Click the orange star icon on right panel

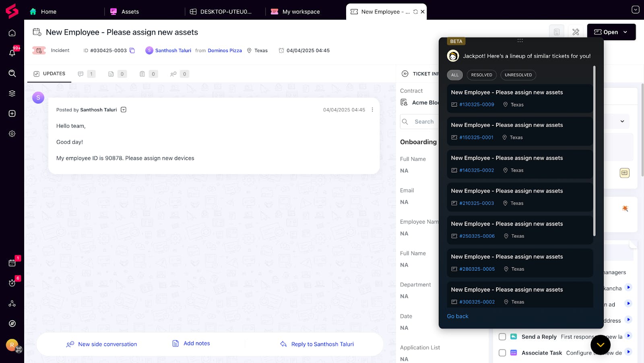tap(625, 208)
